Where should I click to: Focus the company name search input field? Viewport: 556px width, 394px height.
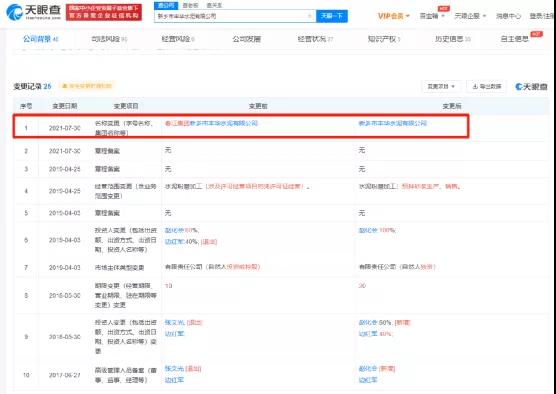point(230,16)
